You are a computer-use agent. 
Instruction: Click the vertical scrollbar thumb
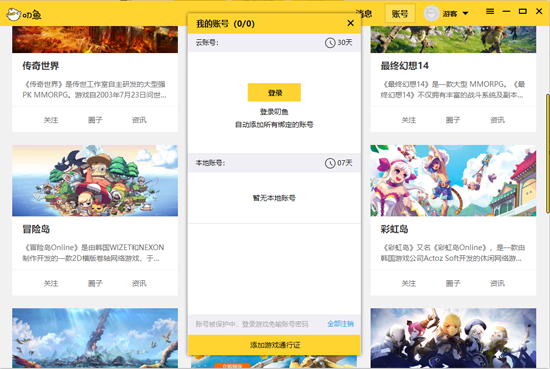547,153
